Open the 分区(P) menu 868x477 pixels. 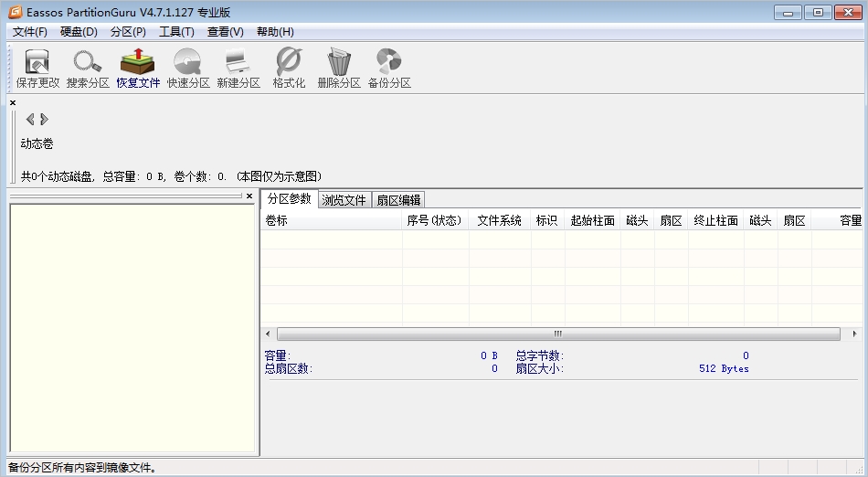tap(128, 32)
